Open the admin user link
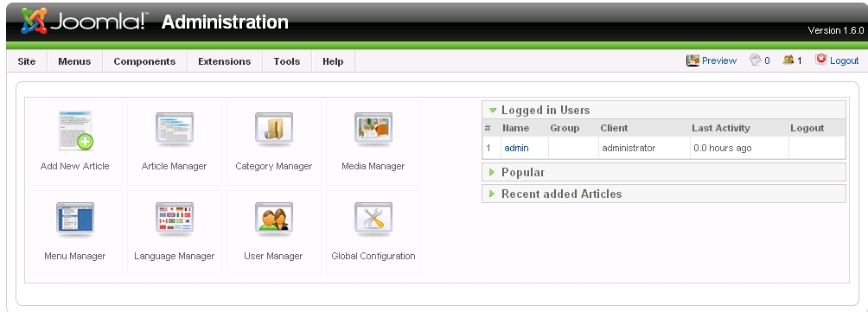868x312 pixels. pyautogui.click(x=516, y=149)
